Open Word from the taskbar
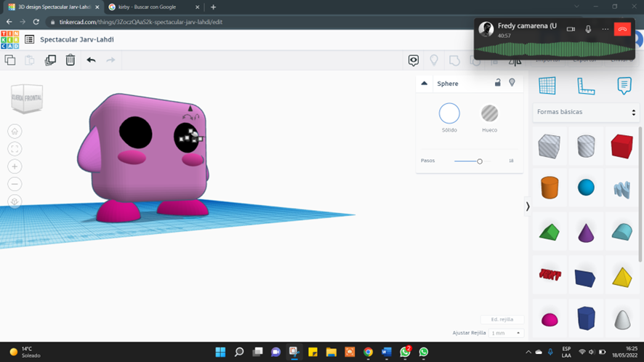 coord(387,352)
